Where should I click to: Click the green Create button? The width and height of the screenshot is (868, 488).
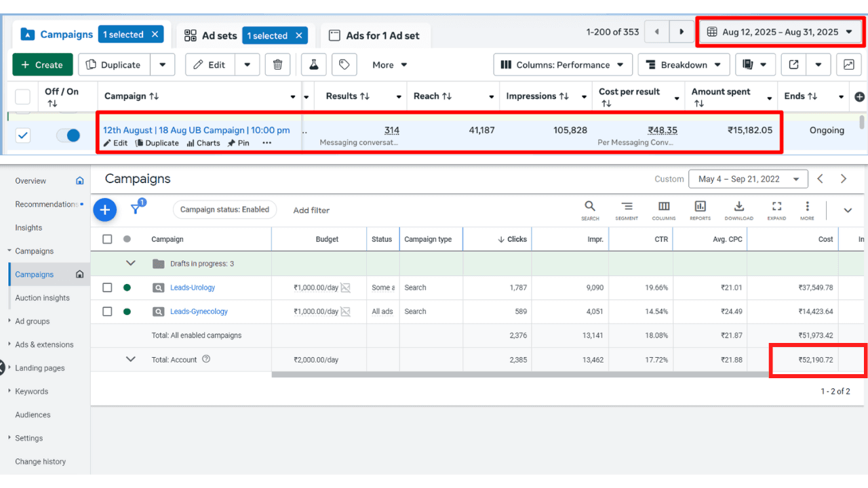tap(43, 64)
